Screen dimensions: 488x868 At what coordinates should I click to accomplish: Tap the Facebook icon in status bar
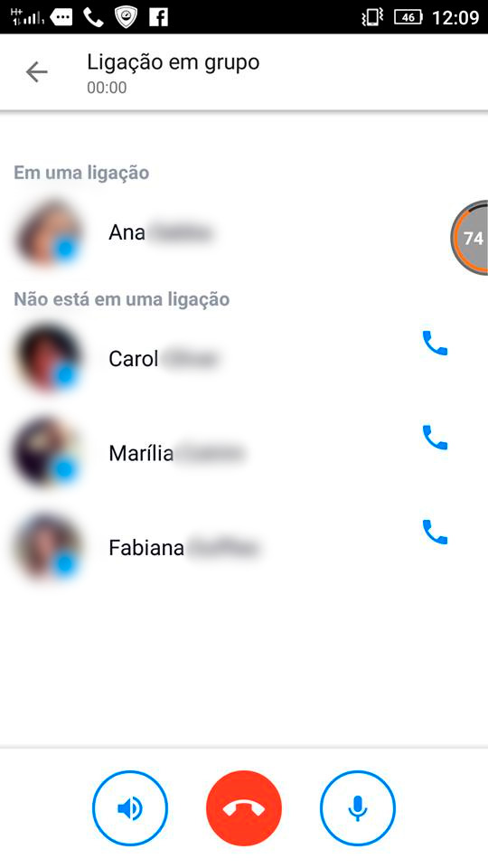click(158, 18)
